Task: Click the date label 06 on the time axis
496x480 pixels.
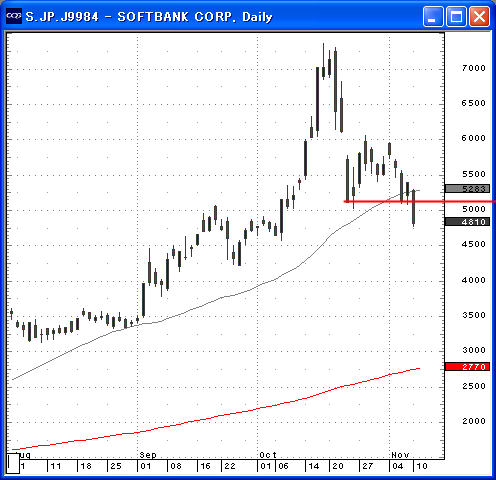Action: [x=283, y=466]
